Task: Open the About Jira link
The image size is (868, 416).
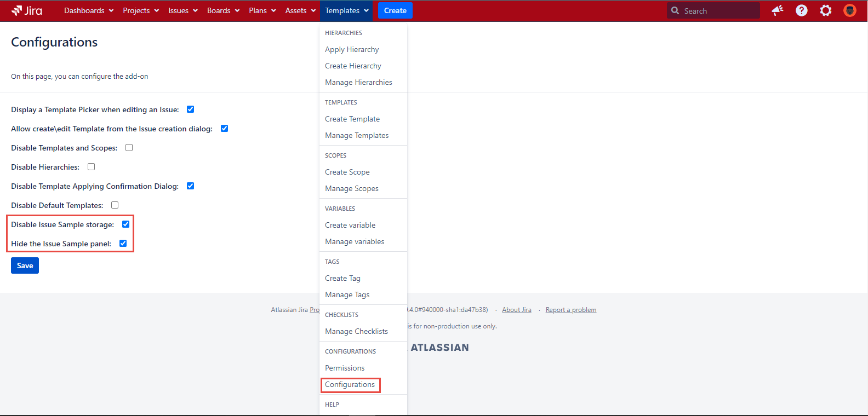Action: (516, 310)
